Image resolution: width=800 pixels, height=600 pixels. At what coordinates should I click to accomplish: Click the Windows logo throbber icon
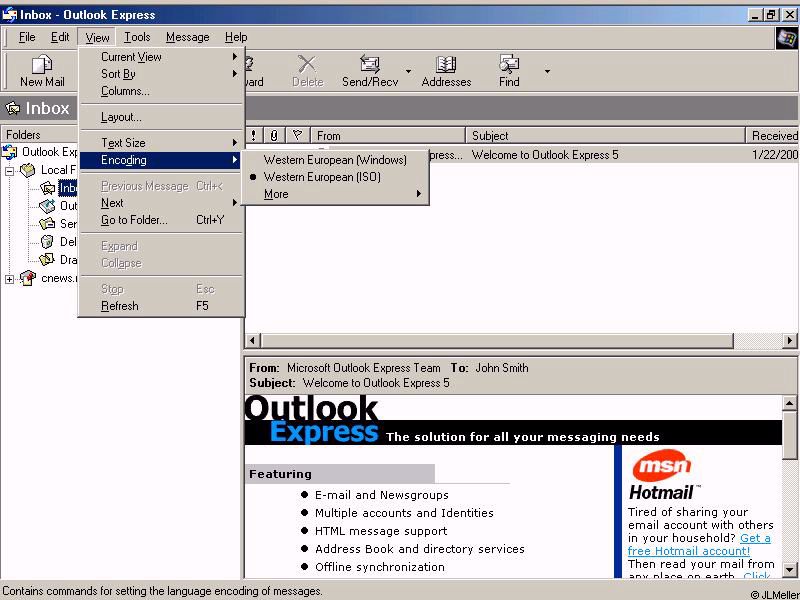point(786,38)
